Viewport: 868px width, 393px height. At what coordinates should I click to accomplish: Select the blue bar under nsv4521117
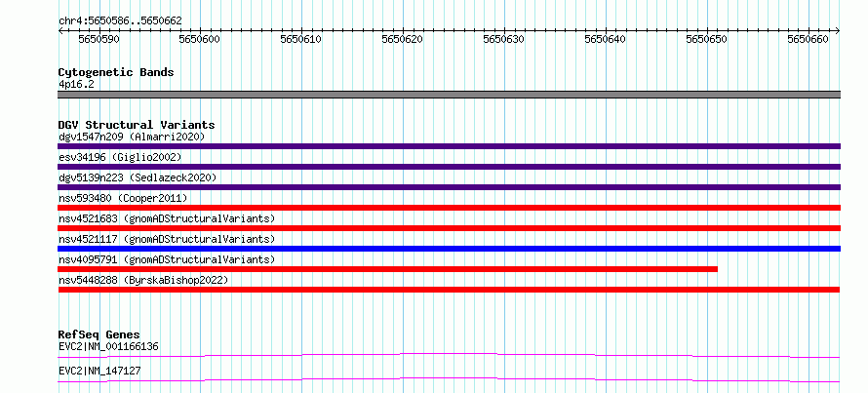click(x=449, y=249)
